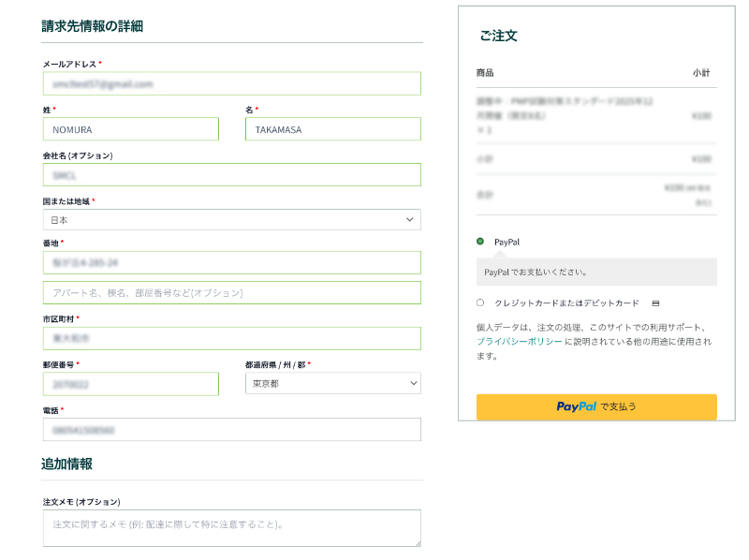Click the apartment and building name field
The width and height of the screenshot is (749, 560).
click(231, 292)
